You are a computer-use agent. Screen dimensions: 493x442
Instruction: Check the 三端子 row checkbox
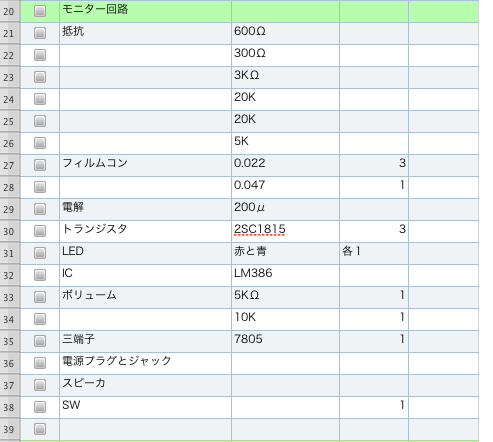pos(40,341)
